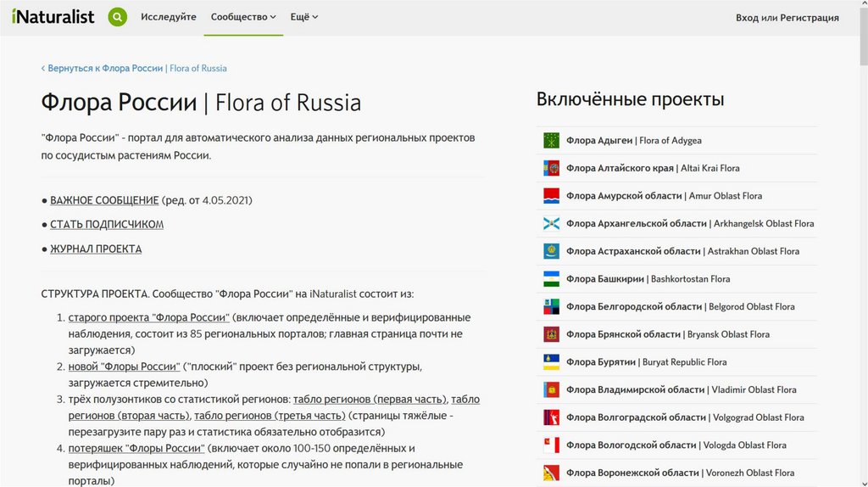
Task: Open потеряшек "Флоры России" link
Action: (136, 448)
